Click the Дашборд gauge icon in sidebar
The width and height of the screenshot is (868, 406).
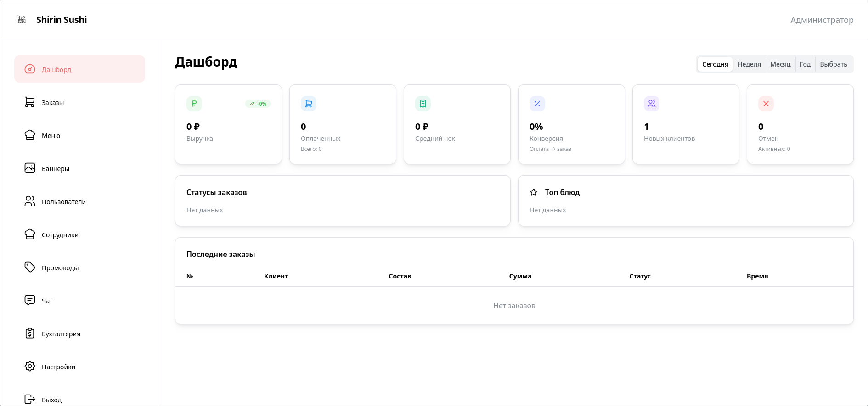point(30,69)
